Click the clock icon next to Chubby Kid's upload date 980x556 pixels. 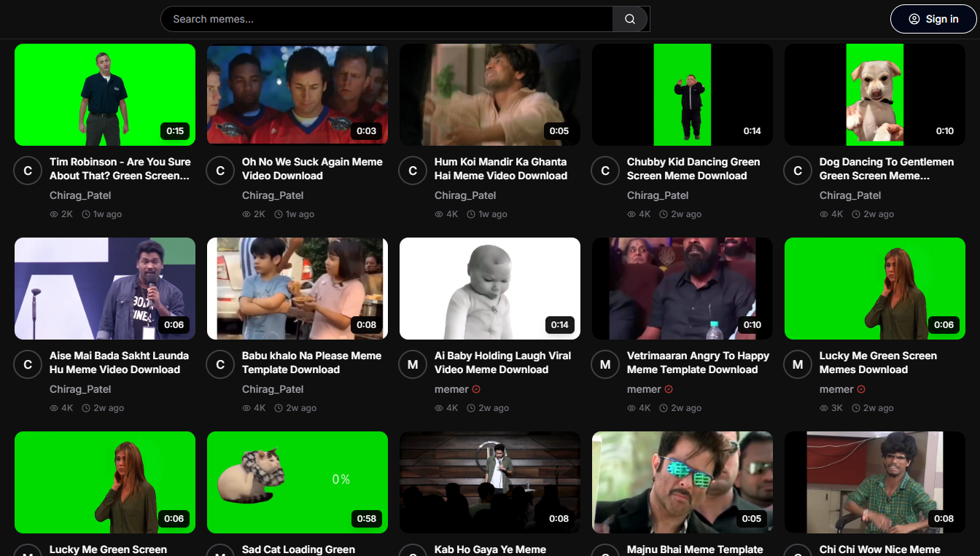tap(663, 214)
